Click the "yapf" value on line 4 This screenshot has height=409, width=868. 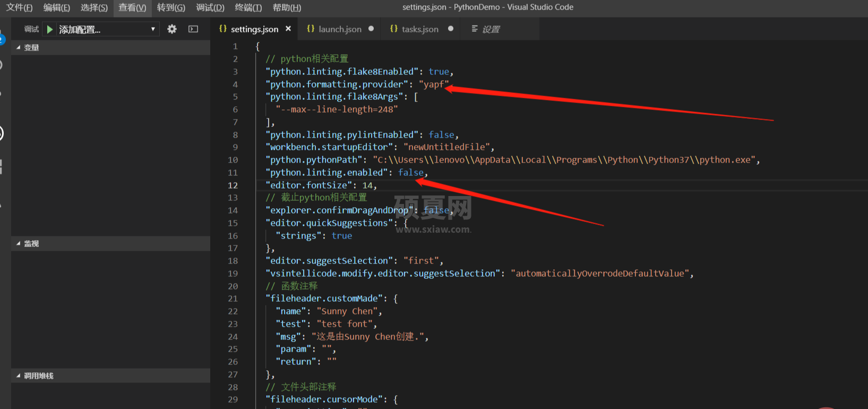(434, 84)
